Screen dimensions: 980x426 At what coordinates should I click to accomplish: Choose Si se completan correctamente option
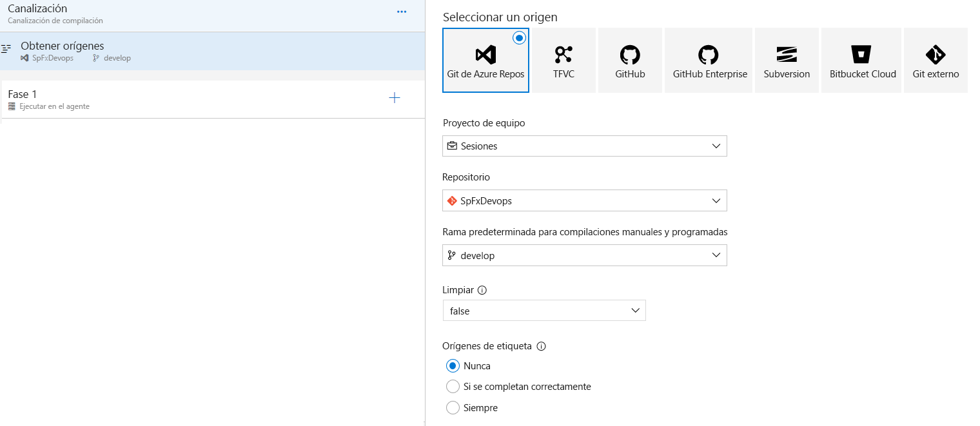click(453, 386)
